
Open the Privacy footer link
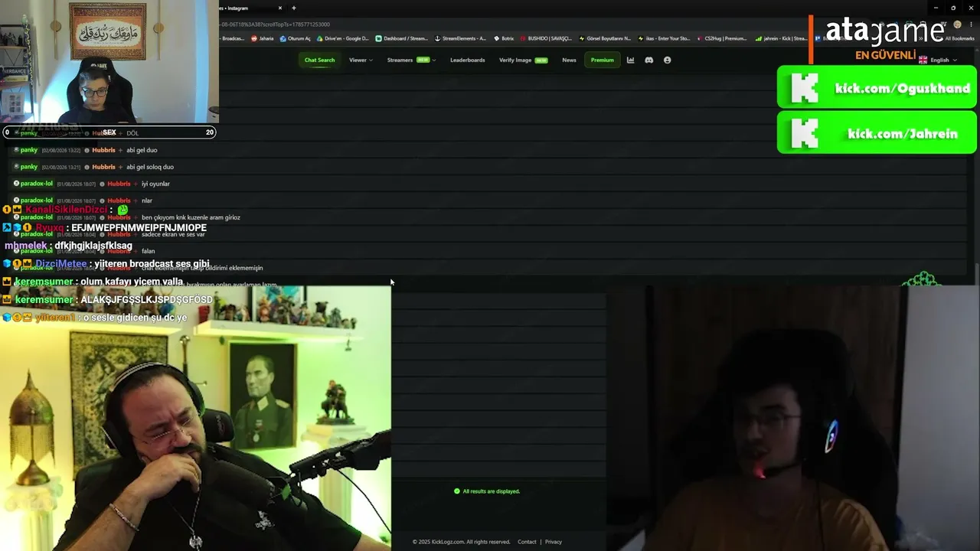pyautogui.click(x=554, y=542)
